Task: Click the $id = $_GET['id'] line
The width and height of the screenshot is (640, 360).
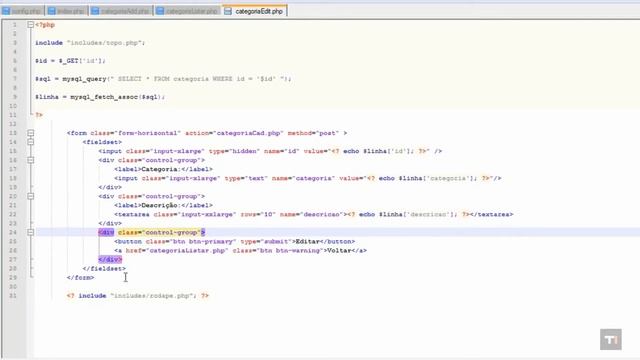Action: [70, 61]
